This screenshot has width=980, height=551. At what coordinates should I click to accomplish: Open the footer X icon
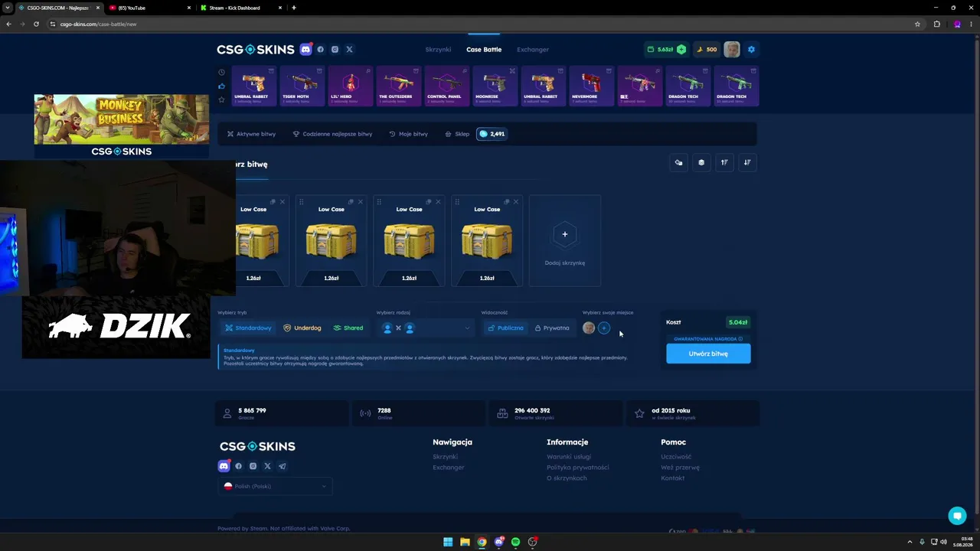[x=267, y=466]
